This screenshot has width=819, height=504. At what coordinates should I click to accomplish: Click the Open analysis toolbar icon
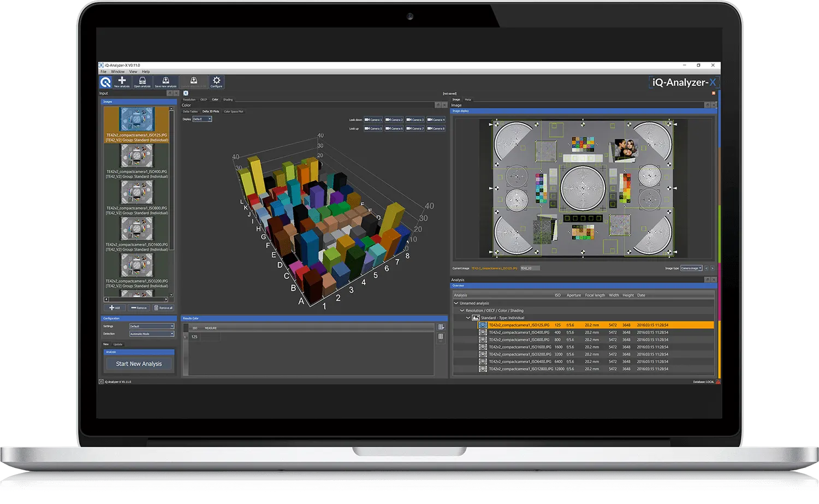click(142, 82)
